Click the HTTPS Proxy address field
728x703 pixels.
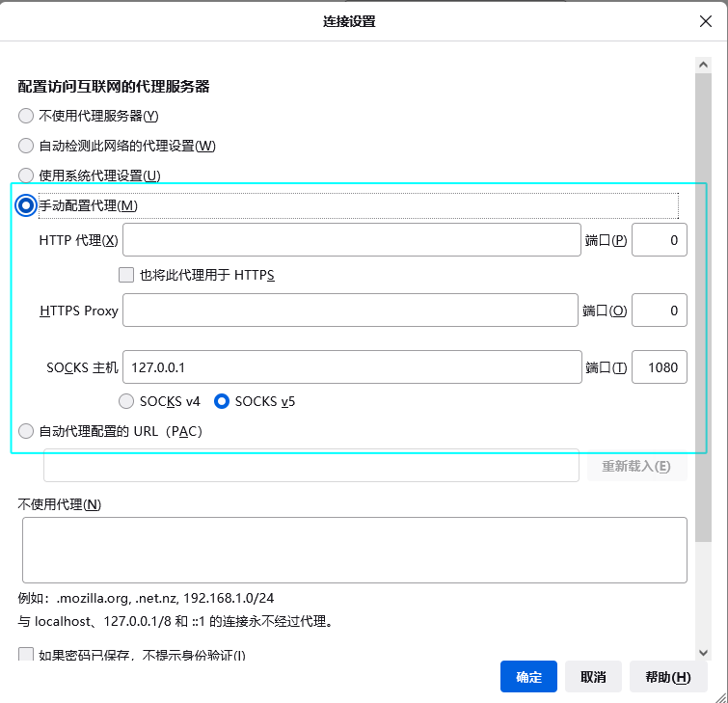(x=349, y=311)
